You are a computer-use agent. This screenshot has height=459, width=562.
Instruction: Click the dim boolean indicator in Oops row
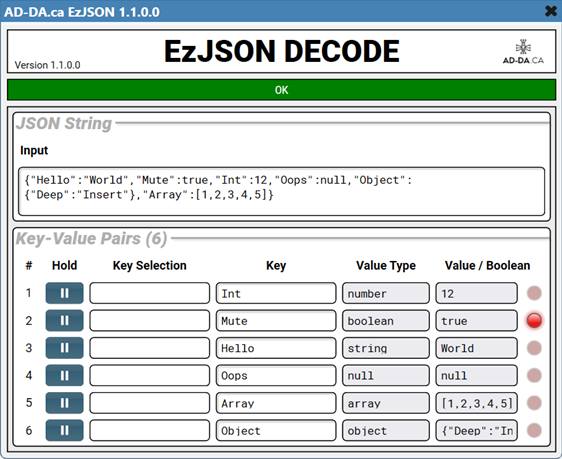[534, 376]
